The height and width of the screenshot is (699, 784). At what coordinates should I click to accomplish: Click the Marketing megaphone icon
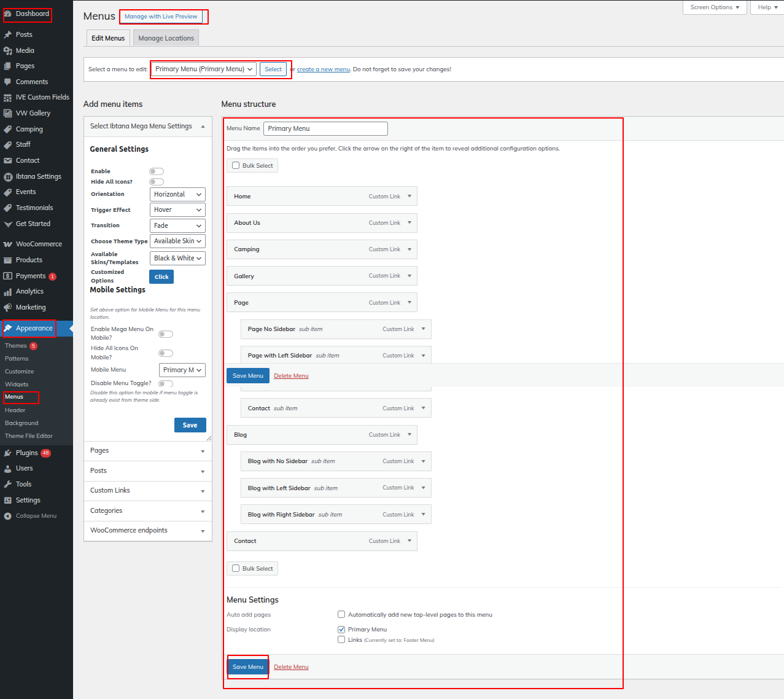coord(7,308)
